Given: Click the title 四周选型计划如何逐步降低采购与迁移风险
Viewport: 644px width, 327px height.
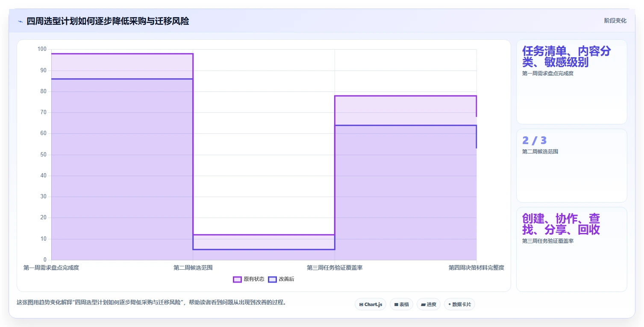Looking at the screenshot, I should [x=108, y=21].
